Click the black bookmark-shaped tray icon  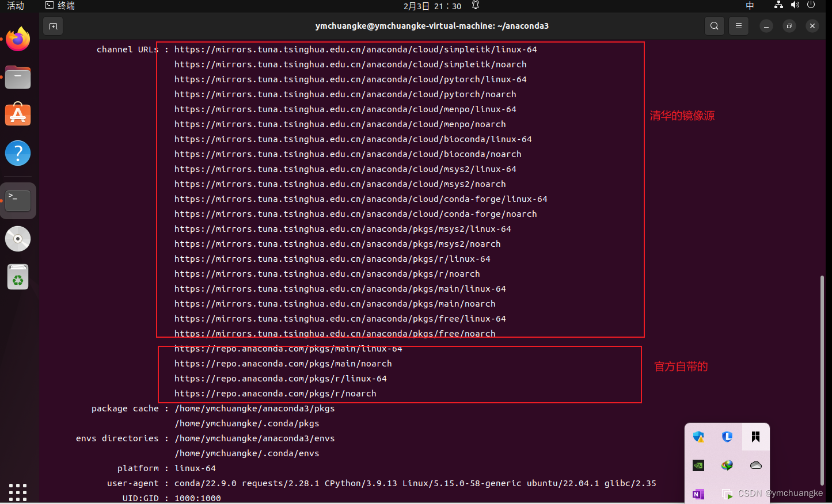755,437
